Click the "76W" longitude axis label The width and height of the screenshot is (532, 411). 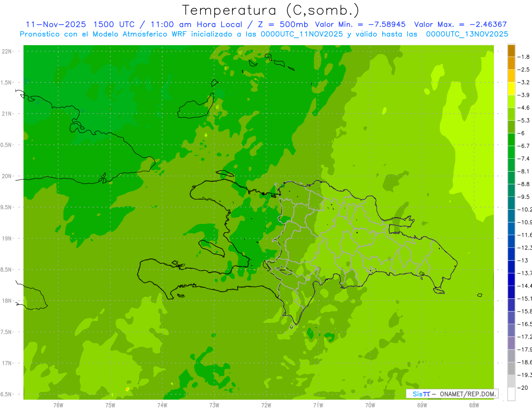point(58,405)
